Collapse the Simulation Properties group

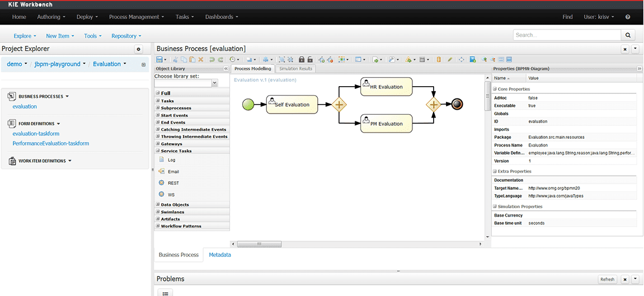(495, 206)
